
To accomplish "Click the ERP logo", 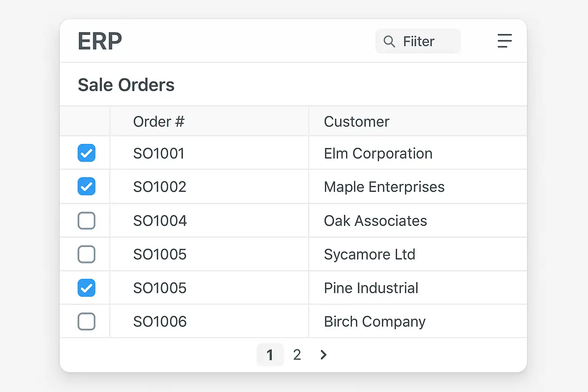I will click(x=100, y=41).
